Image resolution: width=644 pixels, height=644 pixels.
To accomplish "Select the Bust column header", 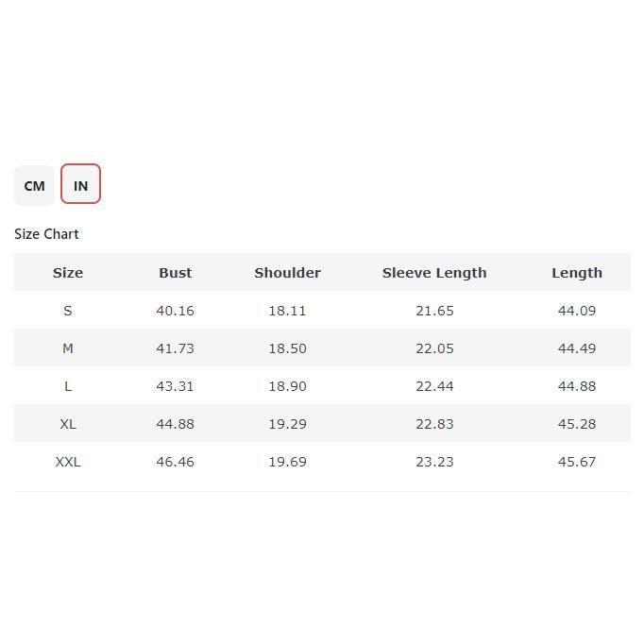I will [x=176, y=273].
